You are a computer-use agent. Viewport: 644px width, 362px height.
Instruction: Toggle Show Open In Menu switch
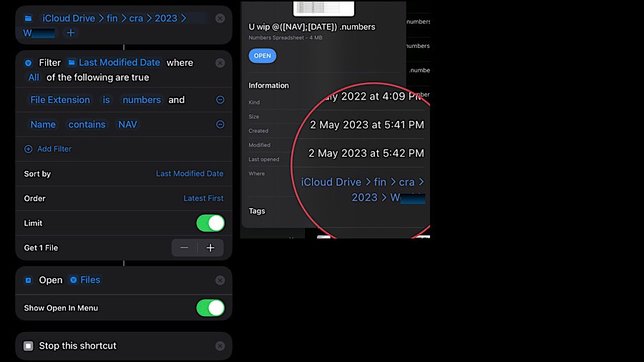point(210,308)
